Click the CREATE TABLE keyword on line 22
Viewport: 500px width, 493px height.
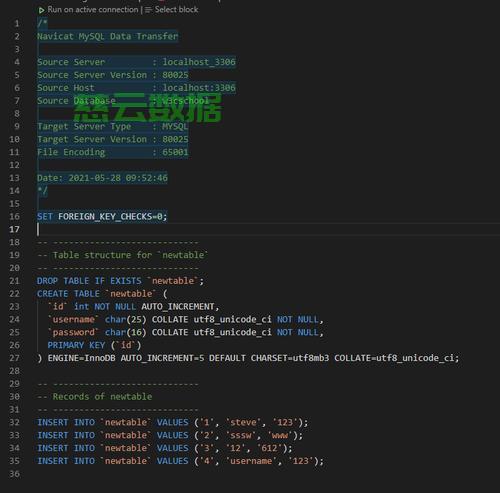coord(68,294)
